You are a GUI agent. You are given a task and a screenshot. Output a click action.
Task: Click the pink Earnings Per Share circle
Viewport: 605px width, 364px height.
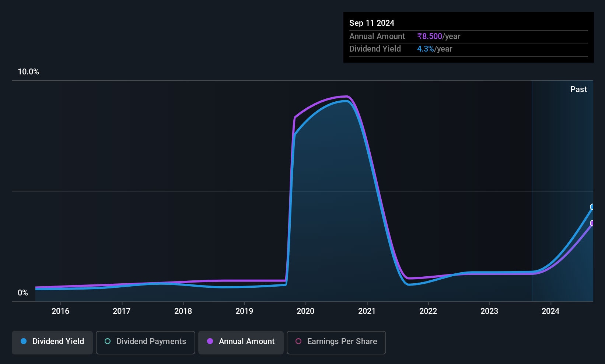(298, 341)
